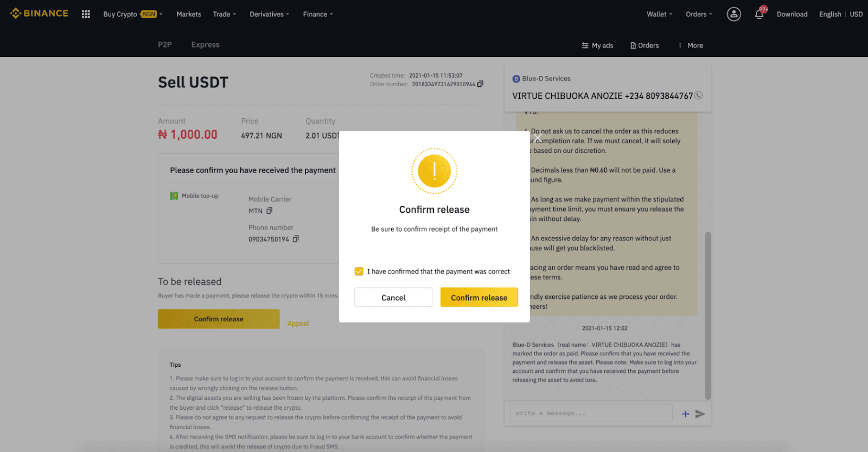This screenshot has height=452, width=868.
Task: Open the notifications bell icon
Action: (759, 14)
